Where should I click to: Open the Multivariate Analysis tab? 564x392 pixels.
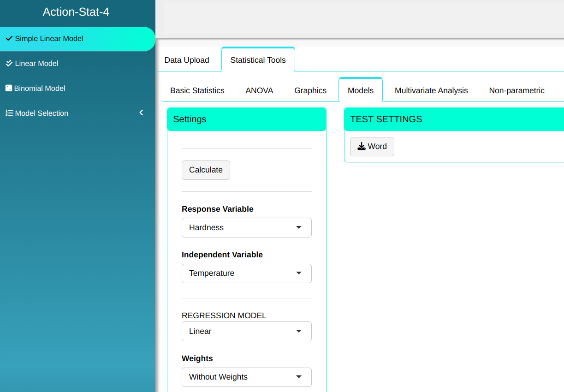click(x=431, y=90)
